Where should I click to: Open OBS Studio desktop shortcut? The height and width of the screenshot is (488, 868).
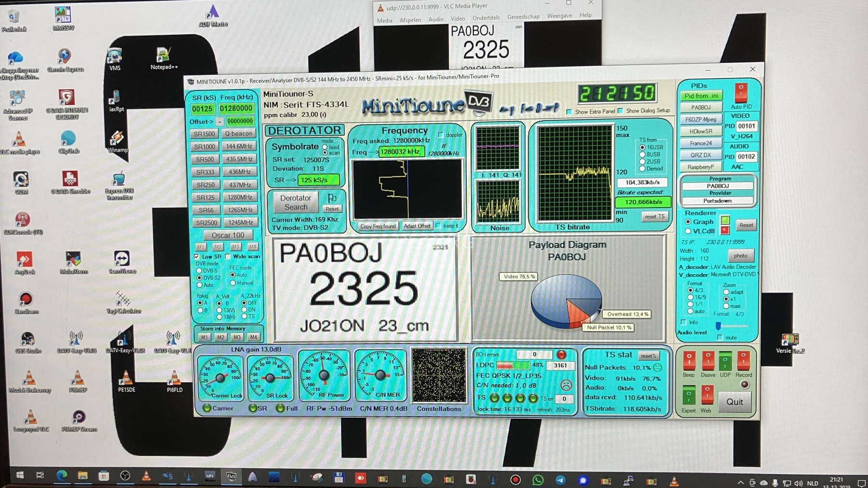[27, 341]
